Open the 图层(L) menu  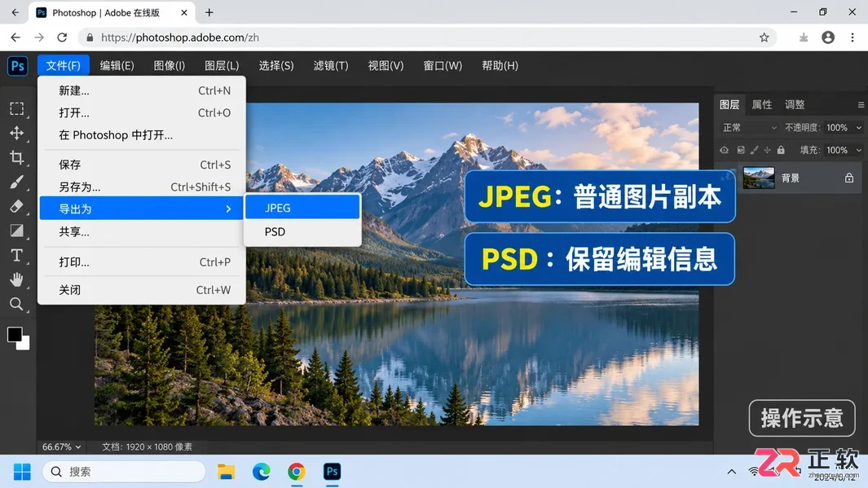[x=222, y=65]
